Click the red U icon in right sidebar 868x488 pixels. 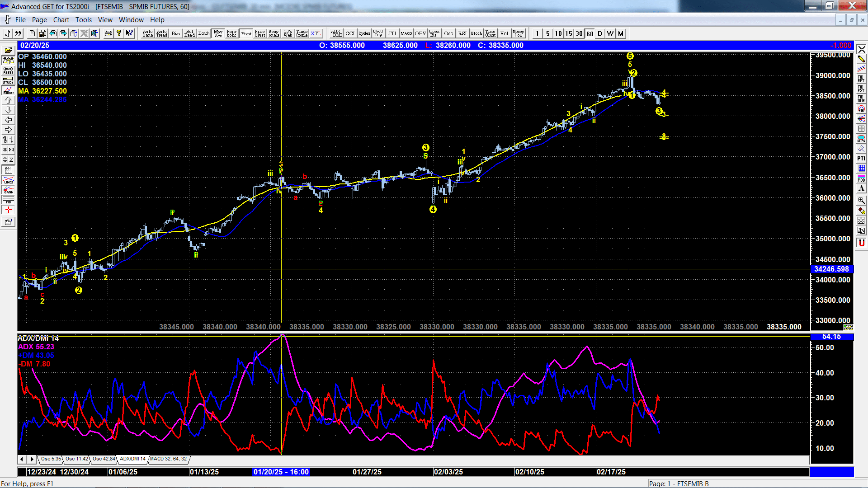pyautogui.click(x=861, y=243)
